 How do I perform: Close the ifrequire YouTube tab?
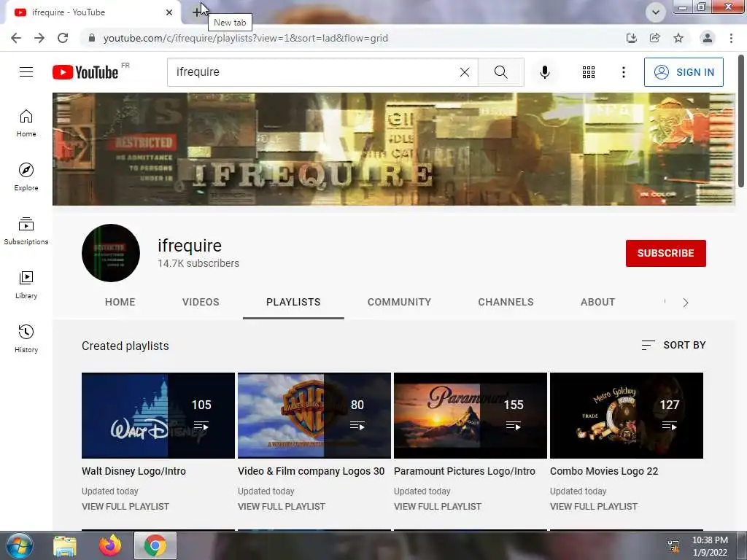169,12
